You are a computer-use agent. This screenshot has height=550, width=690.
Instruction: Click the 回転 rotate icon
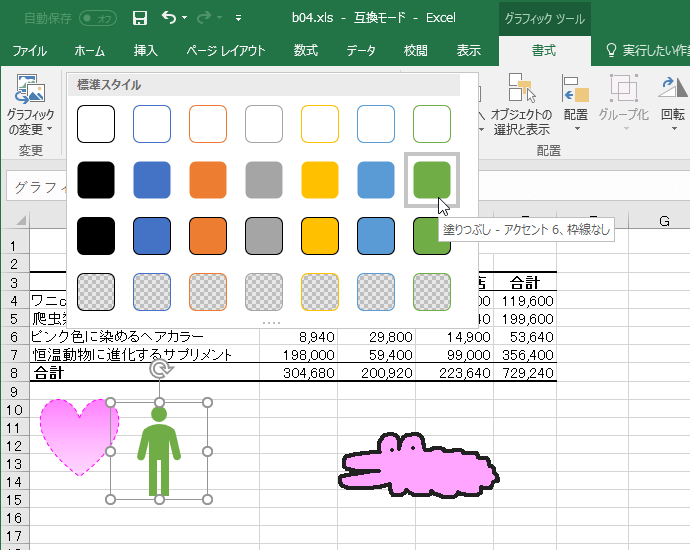click(x=673, y=100)
